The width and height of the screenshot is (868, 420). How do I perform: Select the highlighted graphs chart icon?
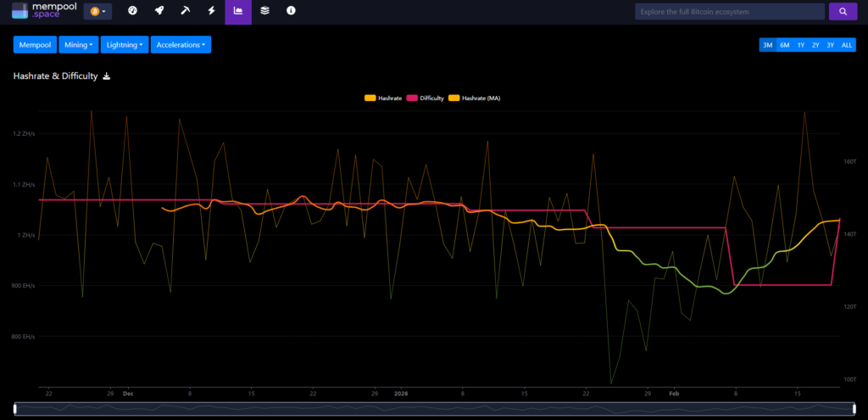click(x=238, y=11)
